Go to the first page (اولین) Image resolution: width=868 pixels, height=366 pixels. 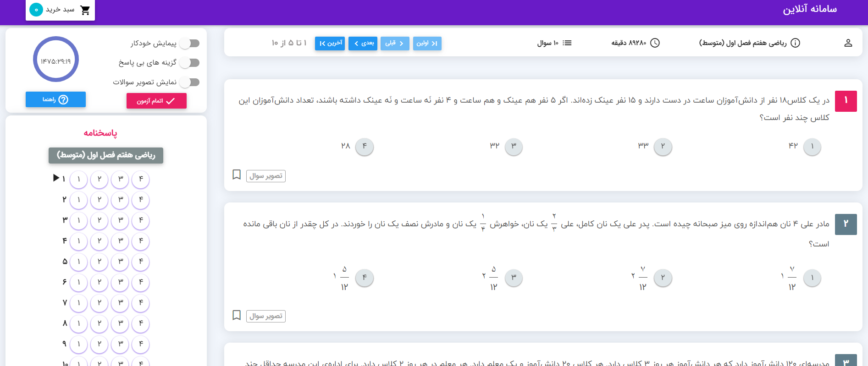[427, 44]
